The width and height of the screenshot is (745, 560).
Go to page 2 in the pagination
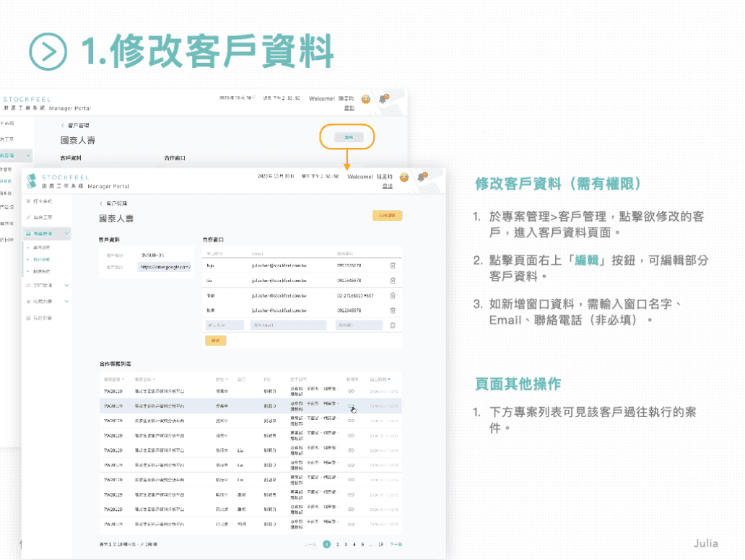coord(337,544)
